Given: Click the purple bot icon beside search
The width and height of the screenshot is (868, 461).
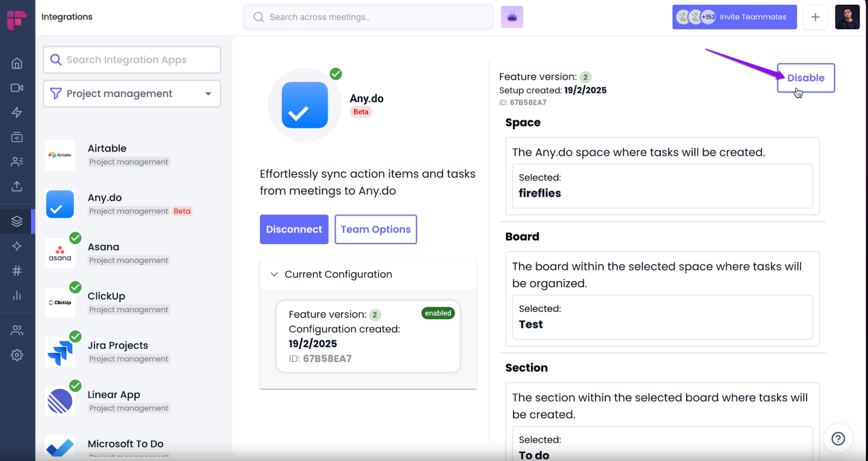Looking at the screenshot, I should pyautogui.click(x=512, y=17).
